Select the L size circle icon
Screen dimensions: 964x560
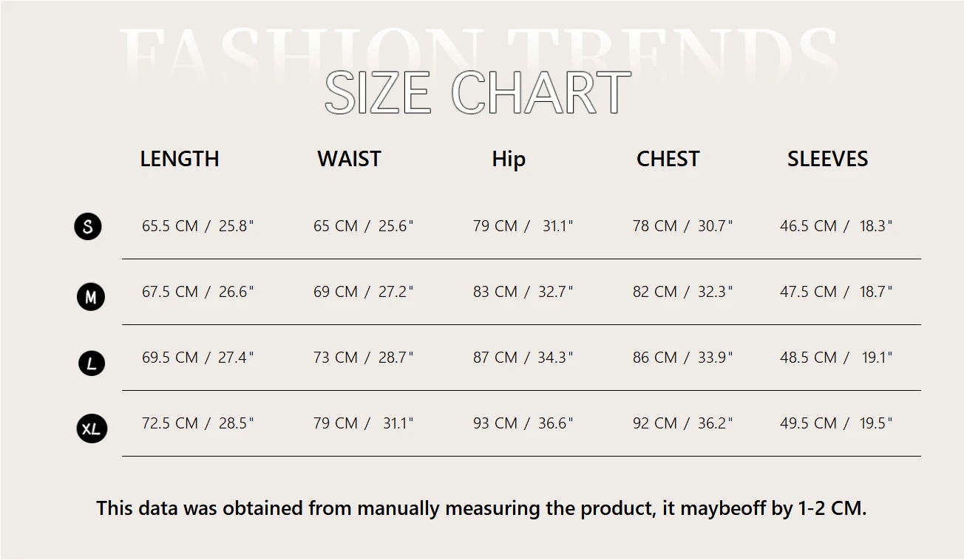pos(92,363)
